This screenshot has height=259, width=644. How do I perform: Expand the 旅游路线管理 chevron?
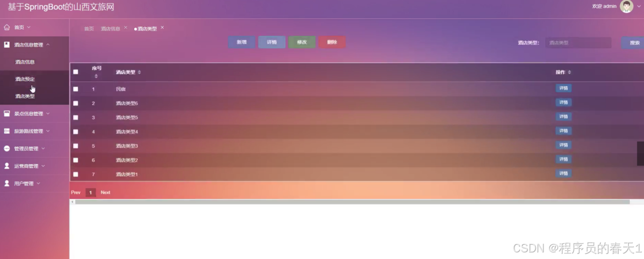point(48,131)
